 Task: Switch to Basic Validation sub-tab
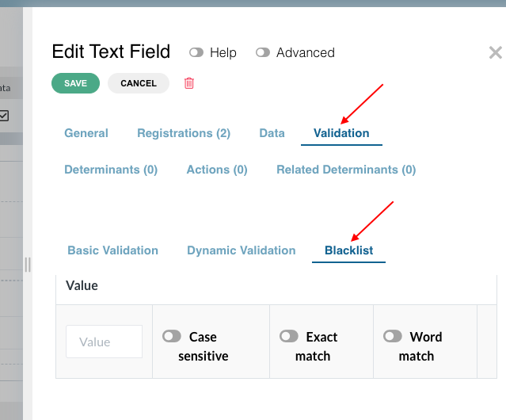click(113, 250)
